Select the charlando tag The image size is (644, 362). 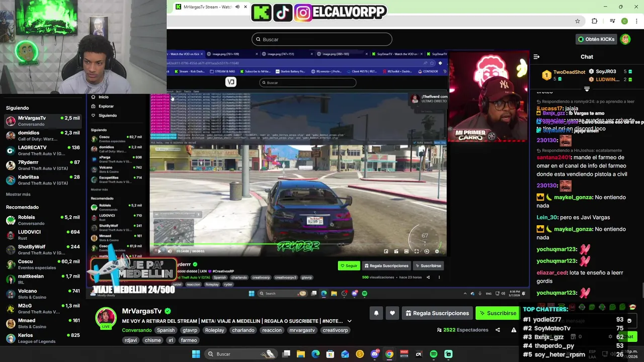(x=243, y=330)
